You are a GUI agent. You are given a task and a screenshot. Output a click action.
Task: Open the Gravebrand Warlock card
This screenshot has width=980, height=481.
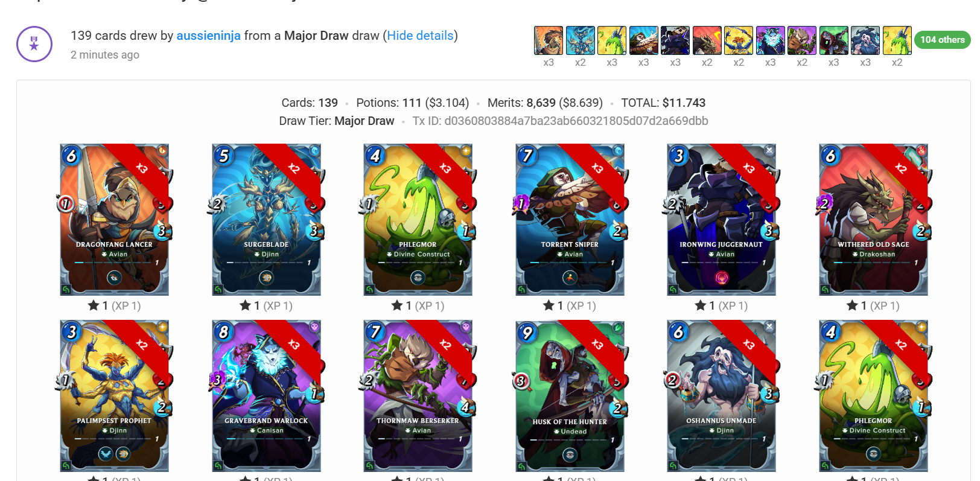(266, 396)
